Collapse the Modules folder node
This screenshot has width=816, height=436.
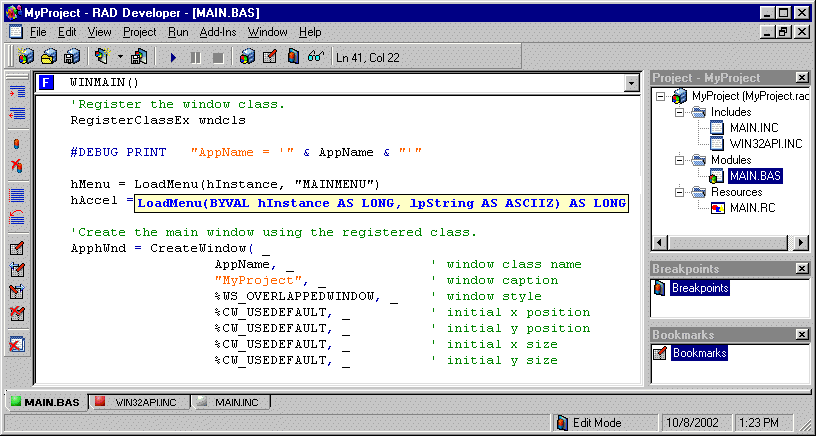(x=680, y=160)
